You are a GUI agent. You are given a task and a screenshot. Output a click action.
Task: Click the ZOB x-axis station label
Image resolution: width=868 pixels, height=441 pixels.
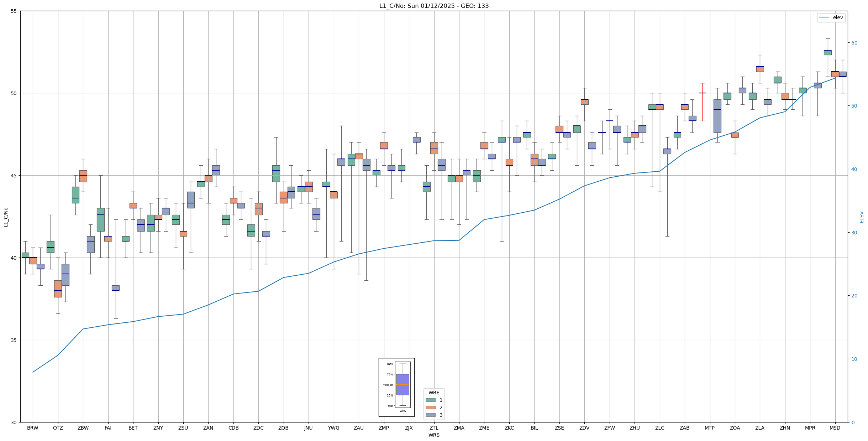click(x=283, y=428)
